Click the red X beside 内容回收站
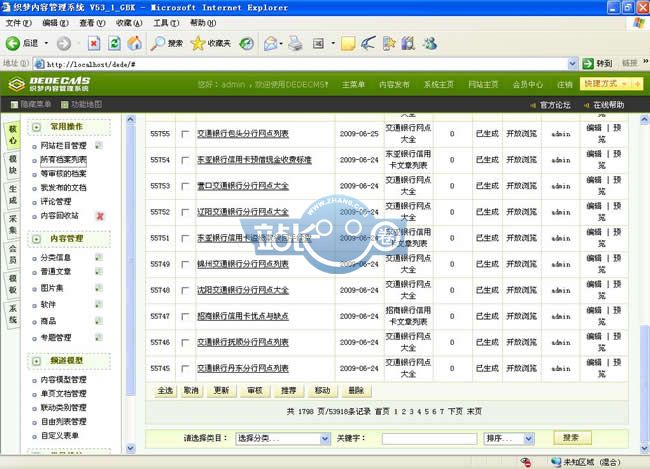Viewport: 650px width, 469px height. tap(100, 216)
